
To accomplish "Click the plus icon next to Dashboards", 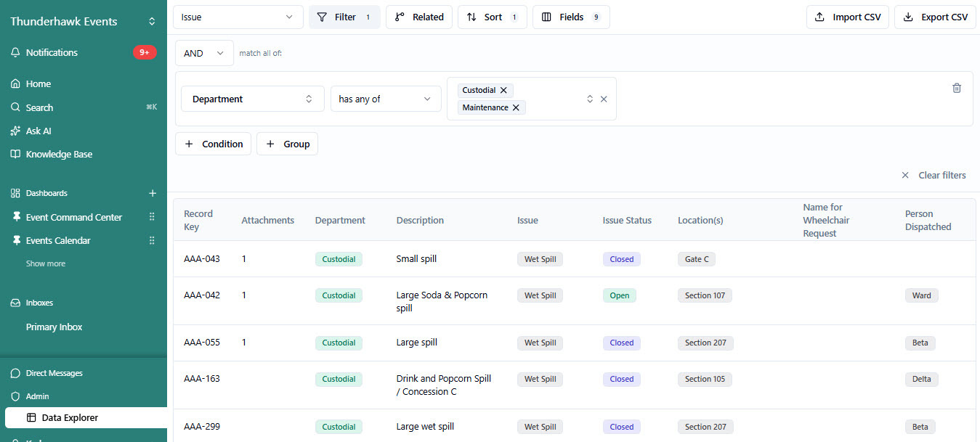I will (153, 193).
